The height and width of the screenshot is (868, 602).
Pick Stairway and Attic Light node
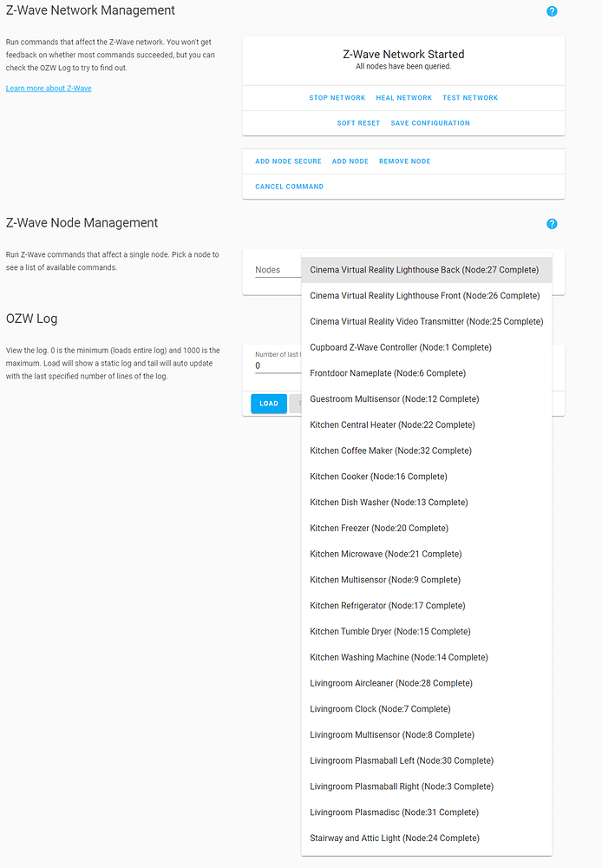click(x=395, y=838)
